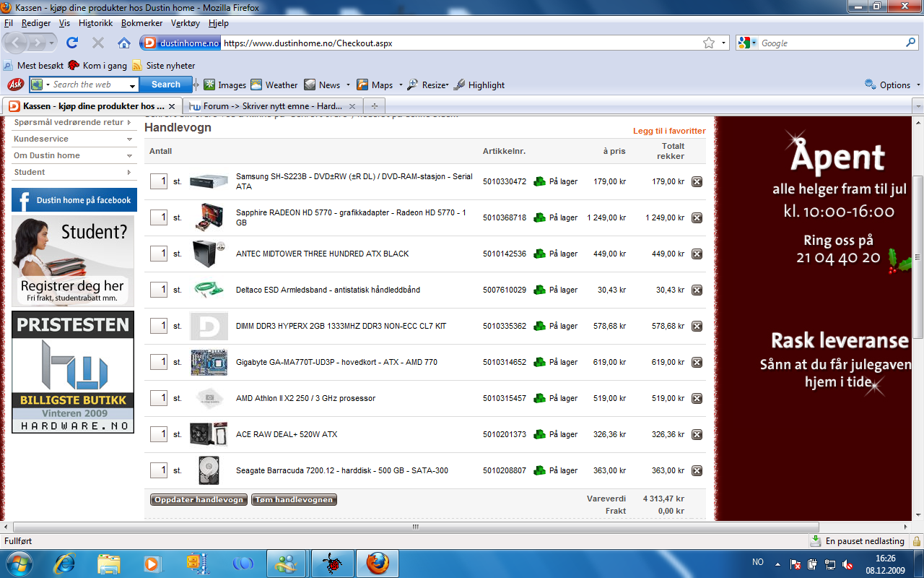The image size is (924, 578).
Task: Open the Siste nyheter bookmark feed
Action: (x=164, y=65)
